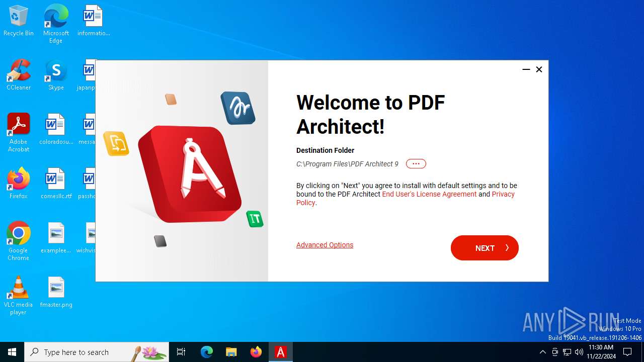
Task: Open network status tray icon
Action: pos(567,352)
